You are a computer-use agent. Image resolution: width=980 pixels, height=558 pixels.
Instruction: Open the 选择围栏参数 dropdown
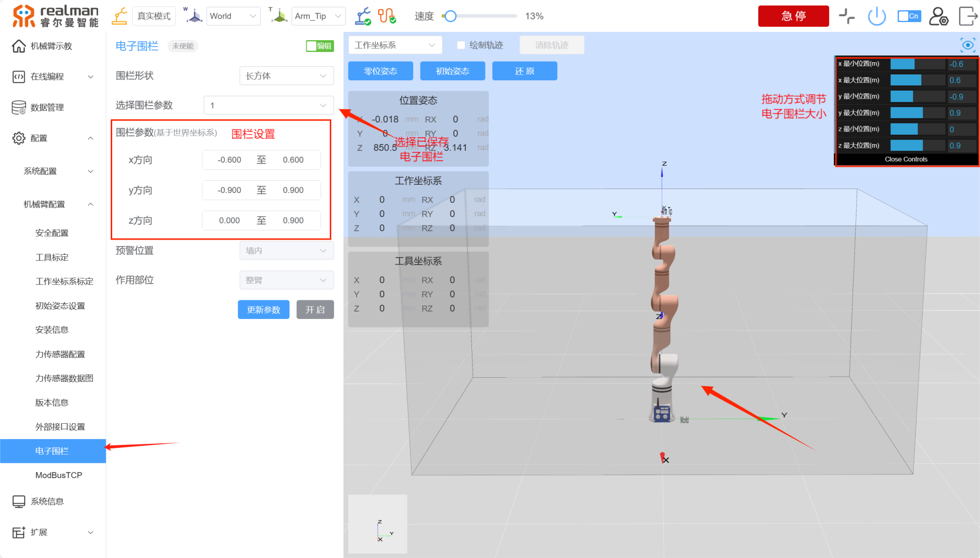(x=269, y=105)
